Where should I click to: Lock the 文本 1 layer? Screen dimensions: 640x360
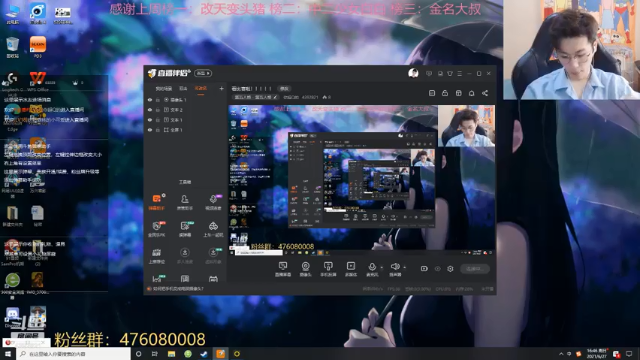(x=158, y=120)
